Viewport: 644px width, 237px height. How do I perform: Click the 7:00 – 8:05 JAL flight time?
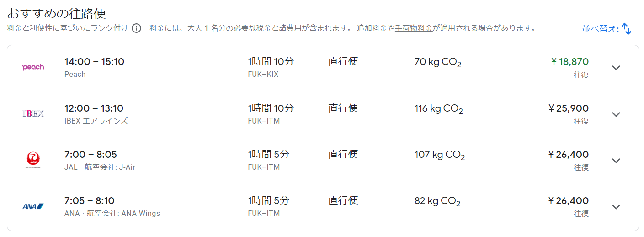tap(90, 155)
